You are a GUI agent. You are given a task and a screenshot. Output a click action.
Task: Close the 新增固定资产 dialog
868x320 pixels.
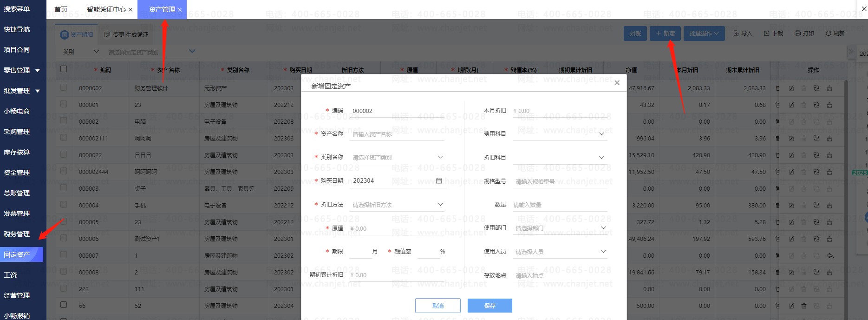pos(617,83)
